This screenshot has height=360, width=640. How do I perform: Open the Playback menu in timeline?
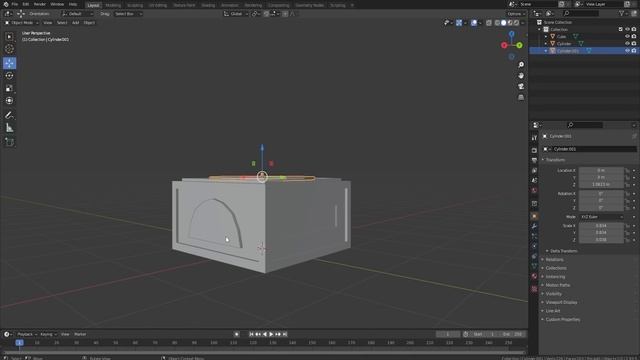pyautogui.click(x=27, y=334)
